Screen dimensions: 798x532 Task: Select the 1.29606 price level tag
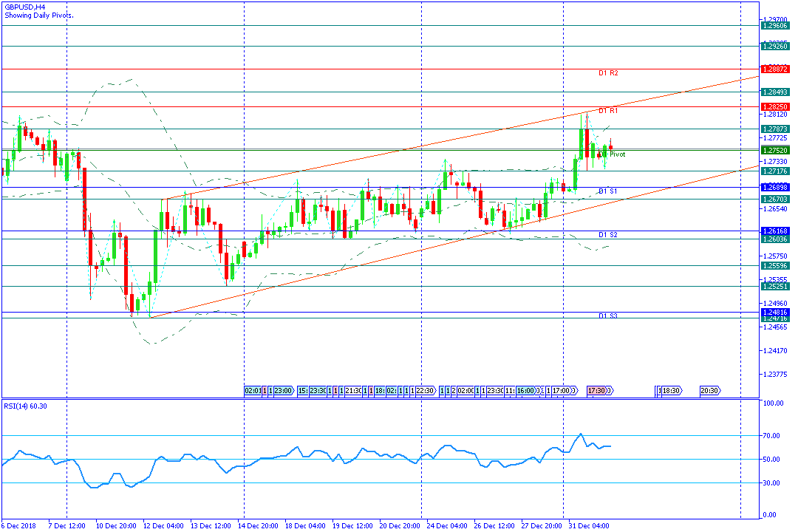point(775,25)
